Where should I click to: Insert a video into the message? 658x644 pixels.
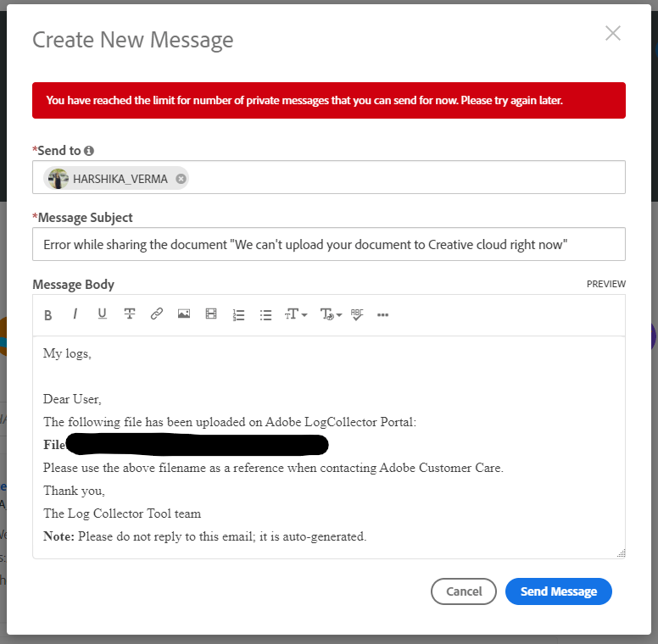click(211, 314)
